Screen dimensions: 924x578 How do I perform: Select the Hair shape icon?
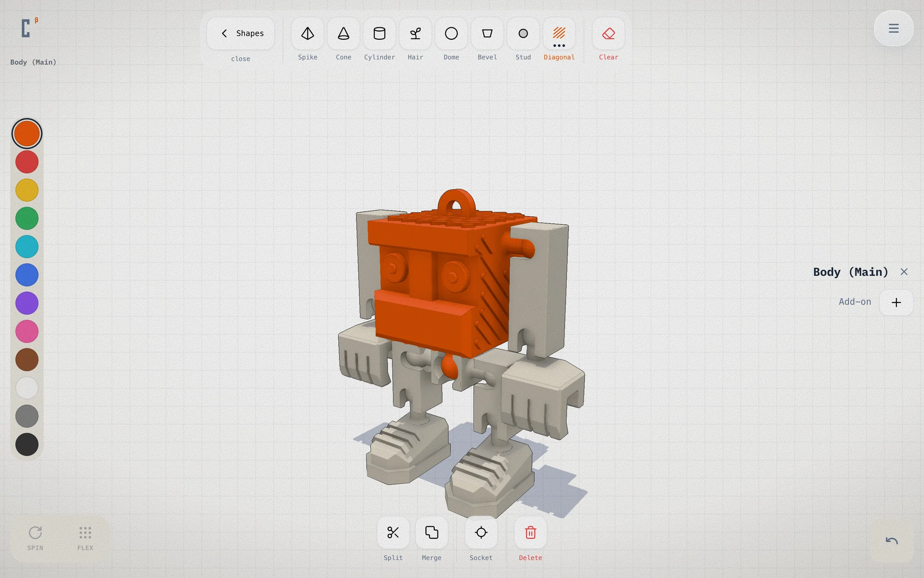415,34
